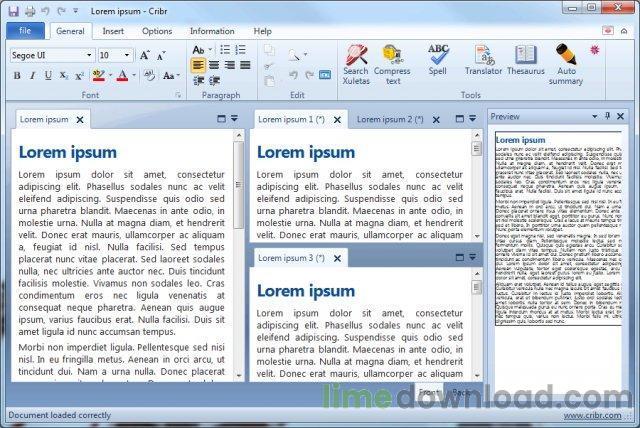This screenshot has height=428, width=640.
Task: Click the grow font size icon
Action: coord(144,55)
